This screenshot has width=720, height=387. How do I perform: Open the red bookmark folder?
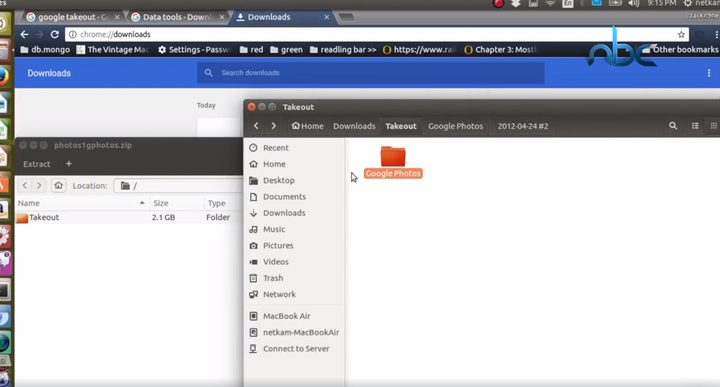(x=251, y=50)
